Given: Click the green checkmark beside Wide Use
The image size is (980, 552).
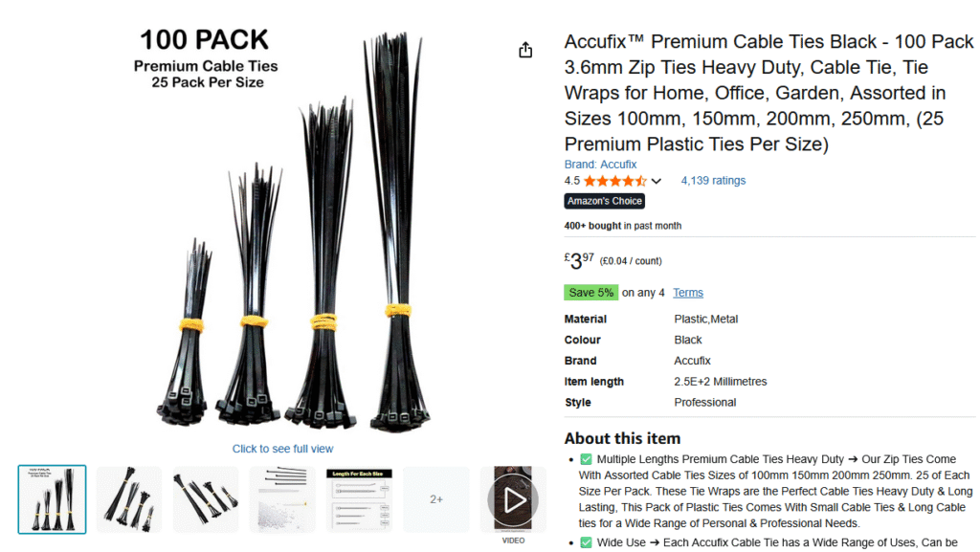Looking at the screenshot, I should (x=586, y=542).
